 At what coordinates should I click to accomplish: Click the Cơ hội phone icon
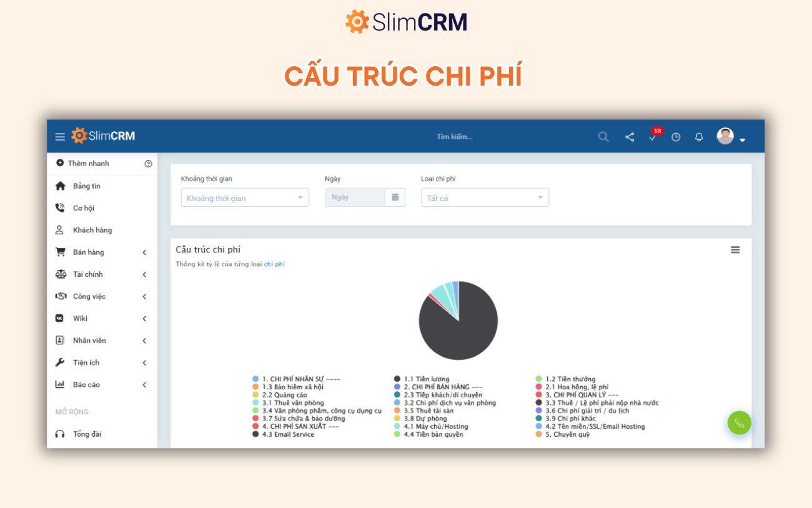(x=60, y=208)
